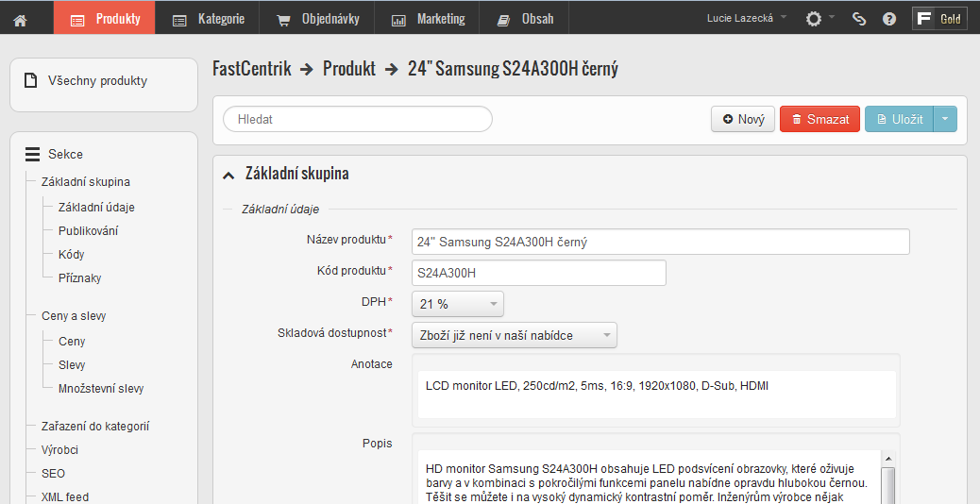Collapse the Základní skupina panel
Viewport: 980px width, 504px height.
(x=228, y=176)
